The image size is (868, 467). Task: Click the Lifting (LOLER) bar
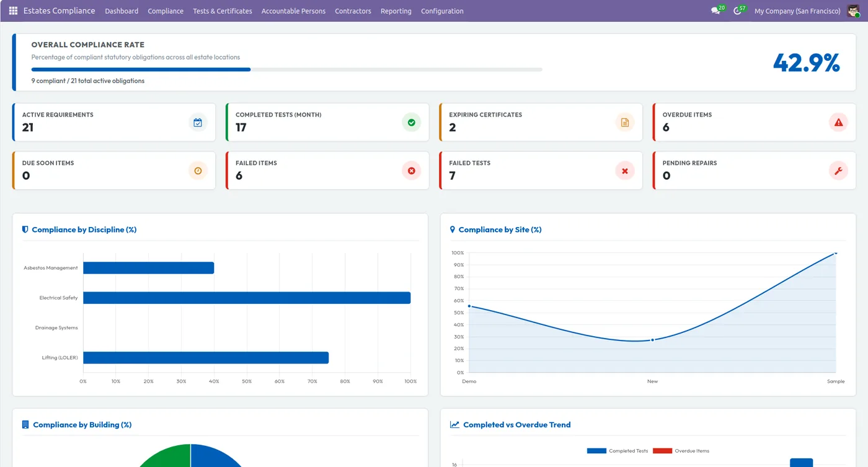coord(206,358)
